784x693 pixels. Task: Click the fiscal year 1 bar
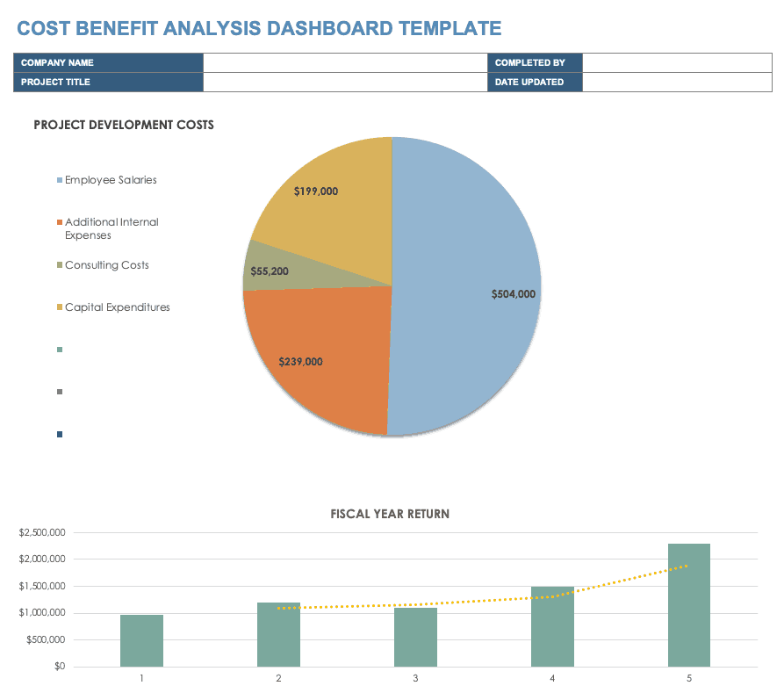tap(141, 641)
